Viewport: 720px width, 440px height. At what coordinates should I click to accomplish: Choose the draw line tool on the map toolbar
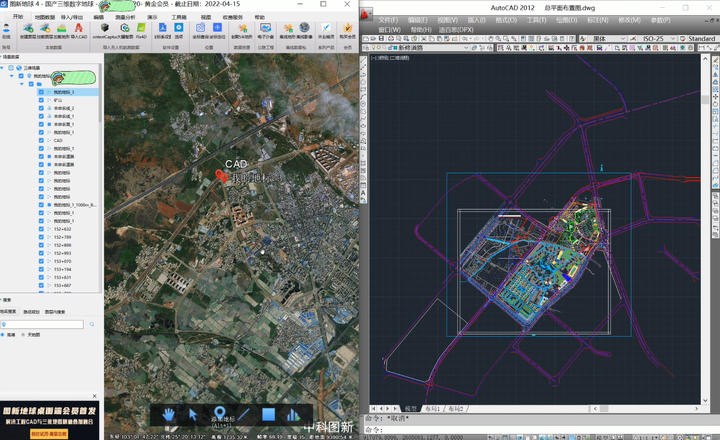244,414
